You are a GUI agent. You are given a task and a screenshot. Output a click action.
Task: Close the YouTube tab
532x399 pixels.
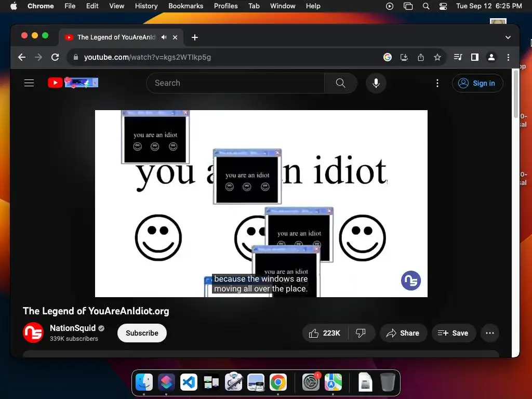click(x=175, y=37)
